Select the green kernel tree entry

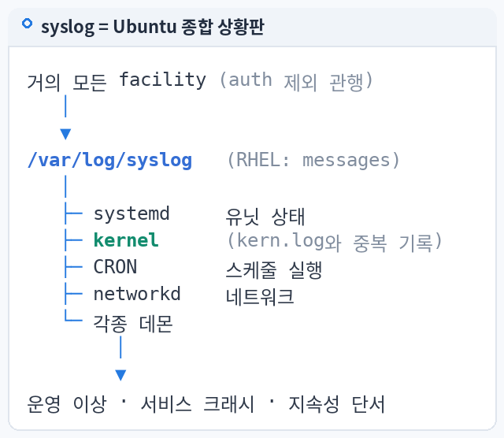coord(126,240)
